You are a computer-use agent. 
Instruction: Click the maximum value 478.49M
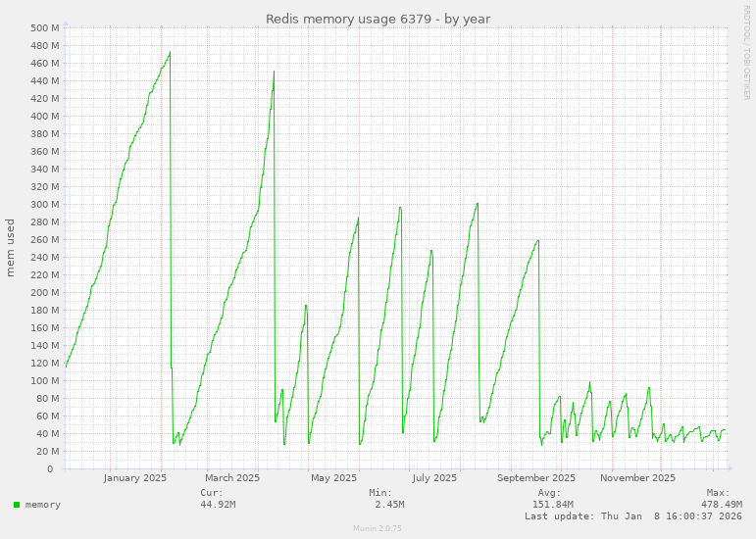pyautogui.click(x=722, y=505)
